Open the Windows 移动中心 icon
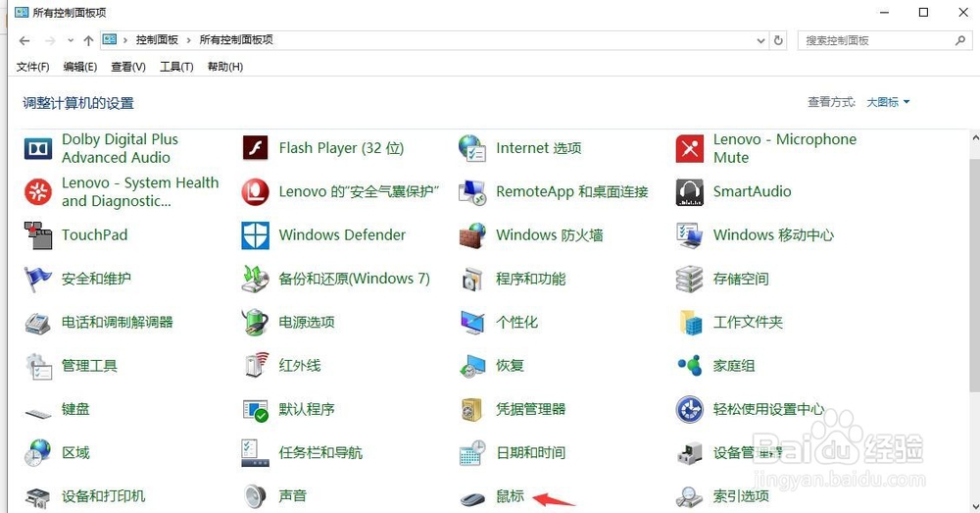Viewport: 980px width, 513px height. (x=689, y=235)
